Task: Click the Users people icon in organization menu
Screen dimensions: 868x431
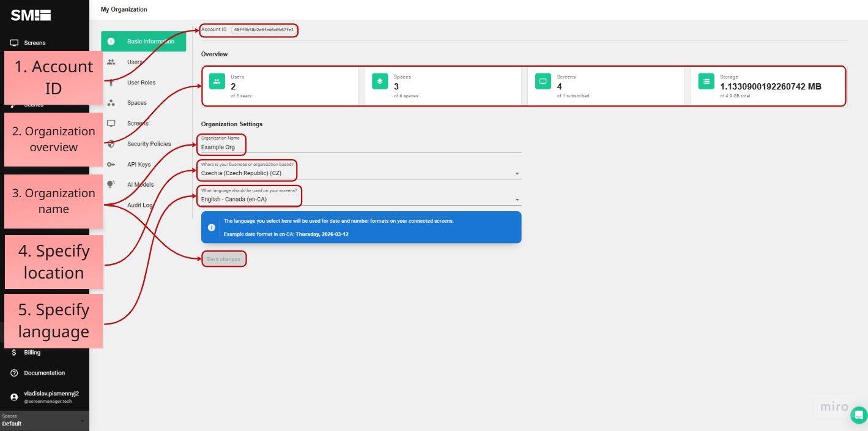Action: pos(111,62)
